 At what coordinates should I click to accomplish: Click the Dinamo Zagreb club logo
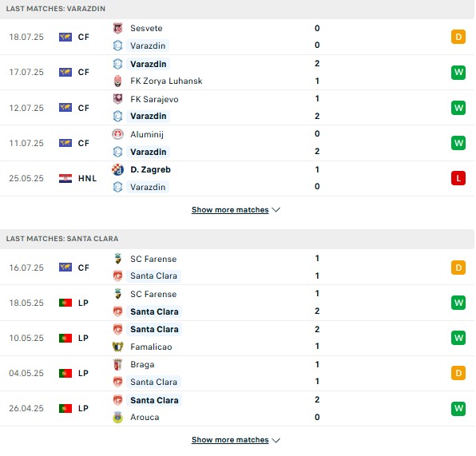click(x=117, y=170)
